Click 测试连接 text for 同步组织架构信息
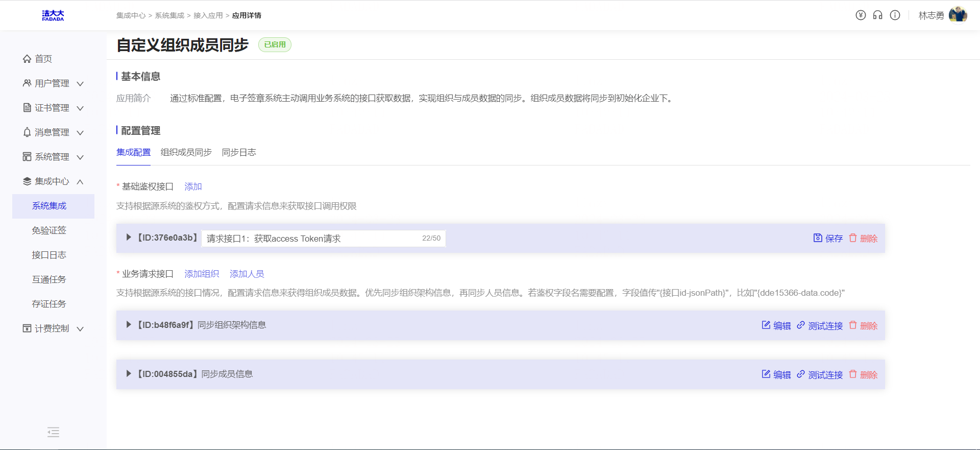The image size is (980, 450). pos(825,326)
